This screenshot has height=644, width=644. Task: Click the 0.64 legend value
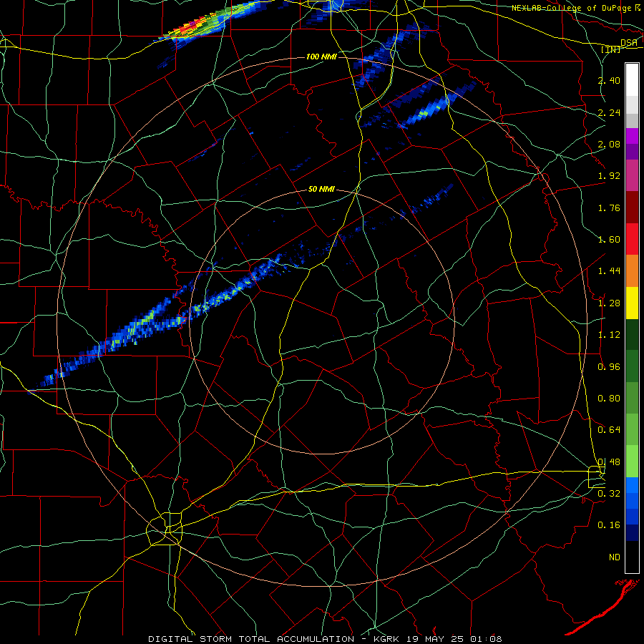point(609,430)
